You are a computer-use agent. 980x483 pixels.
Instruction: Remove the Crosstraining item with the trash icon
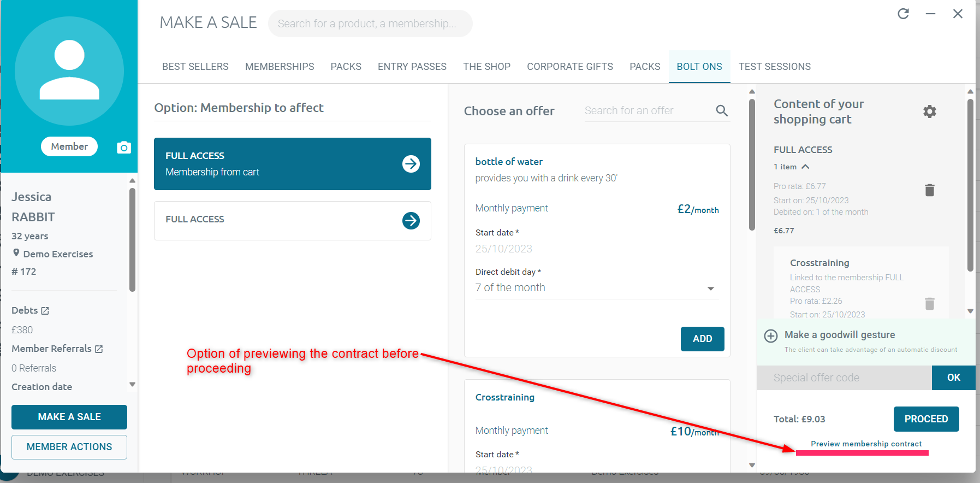coord(929,303)
